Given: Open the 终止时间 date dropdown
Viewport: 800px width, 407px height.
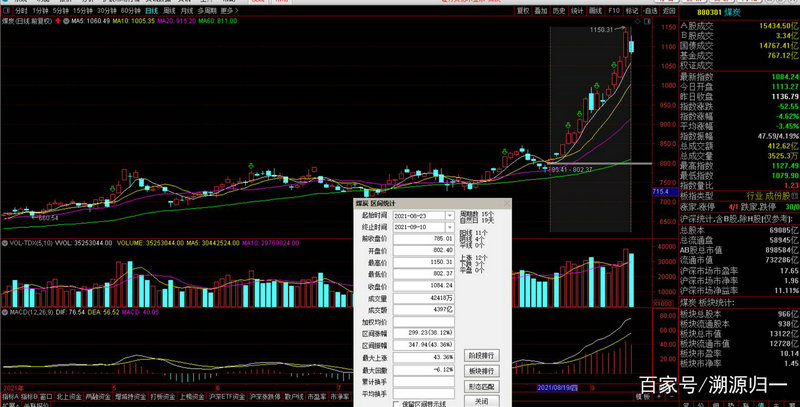Looking at the screenshot, I should tap(447, 227).
